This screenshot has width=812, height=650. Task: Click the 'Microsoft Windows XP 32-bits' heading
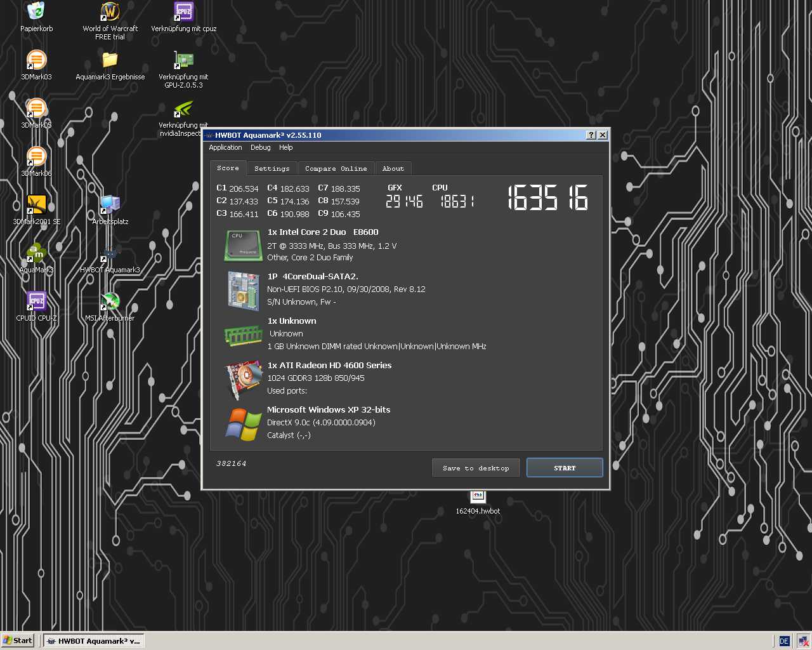tap(329, 410)
